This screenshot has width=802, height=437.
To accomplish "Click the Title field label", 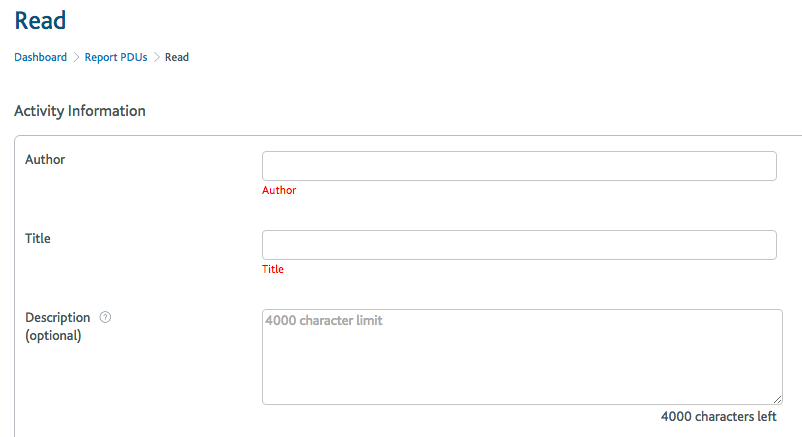I will [38, 238].
